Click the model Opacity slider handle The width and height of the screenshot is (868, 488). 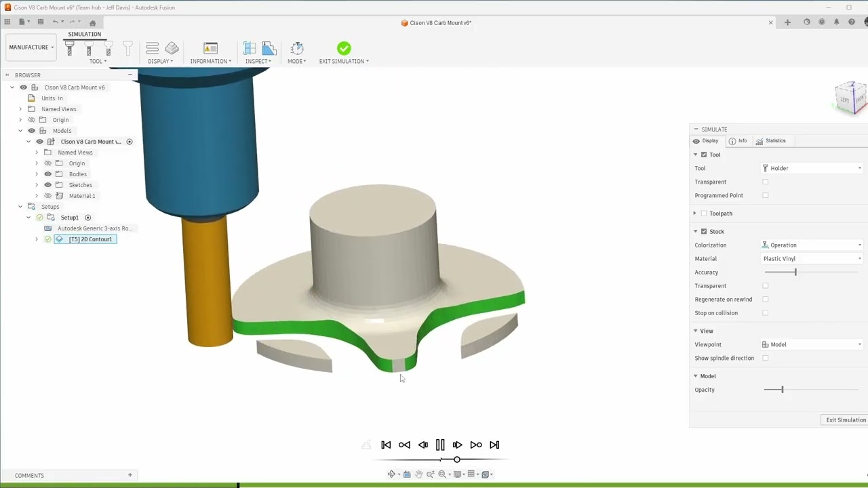tap(782, 390)
